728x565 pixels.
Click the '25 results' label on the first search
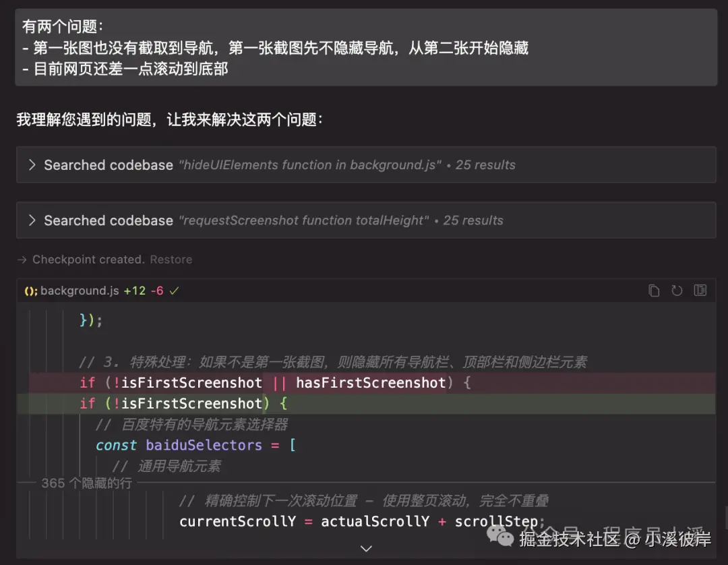tap(485, 165)
